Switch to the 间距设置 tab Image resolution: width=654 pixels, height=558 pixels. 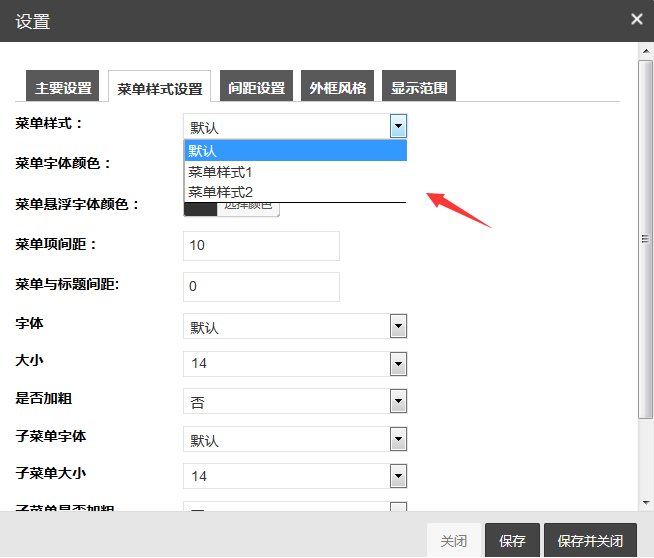click(256, 86)
